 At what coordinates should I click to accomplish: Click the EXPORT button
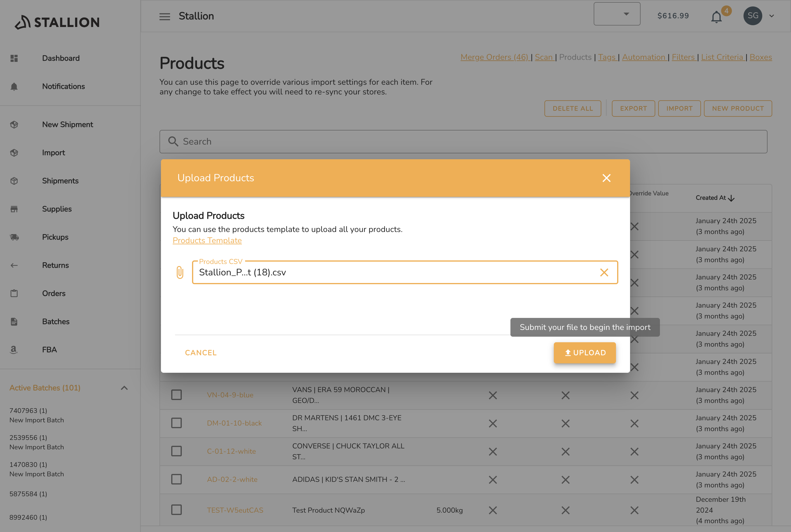tap(633, 109)
